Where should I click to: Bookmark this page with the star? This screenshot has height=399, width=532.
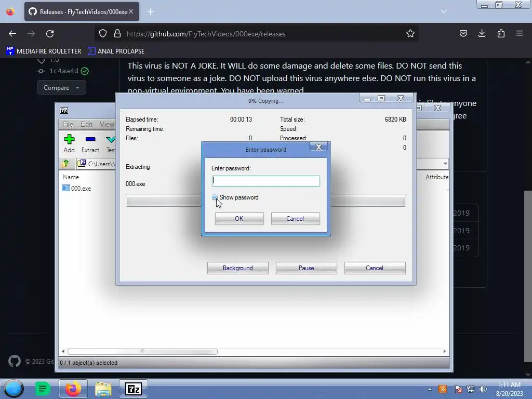coord(410,34)
